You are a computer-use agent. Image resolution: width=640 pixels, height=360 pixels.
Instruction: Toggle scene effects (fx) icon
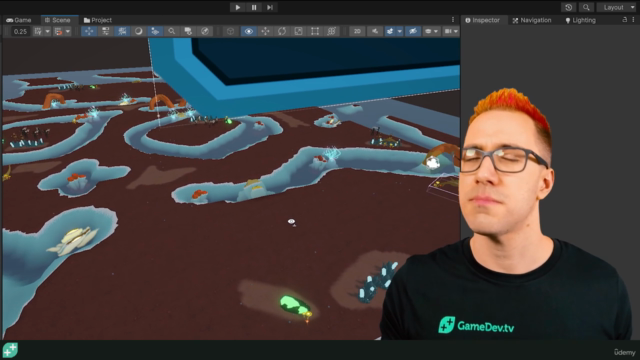(x=390, y=31)
